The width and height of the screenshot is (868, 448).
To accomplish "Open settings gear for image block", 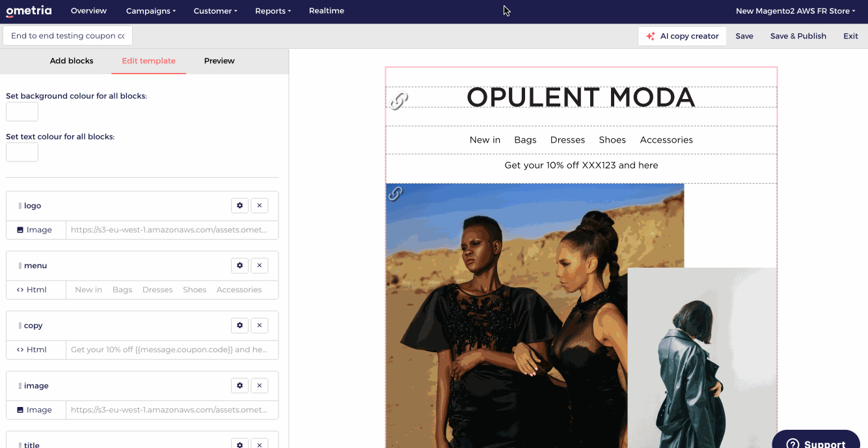I will pos(239,385).
